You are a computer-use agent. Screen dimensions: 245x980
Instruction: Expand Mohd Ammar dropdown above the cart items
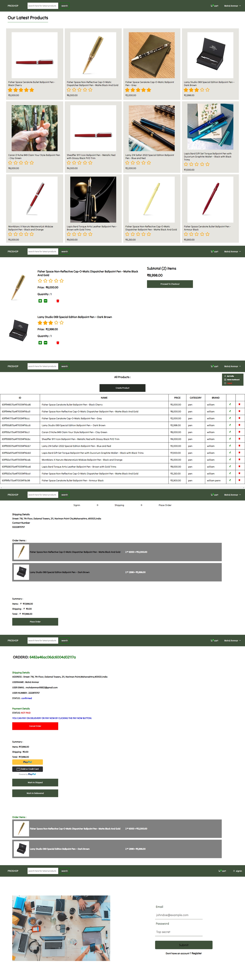232,251
